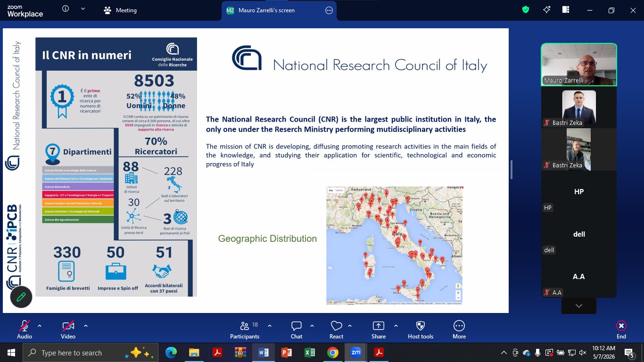The image size is (644, 362).
Task: Click the microphone in-use tray icon
Action: [537, 353]
